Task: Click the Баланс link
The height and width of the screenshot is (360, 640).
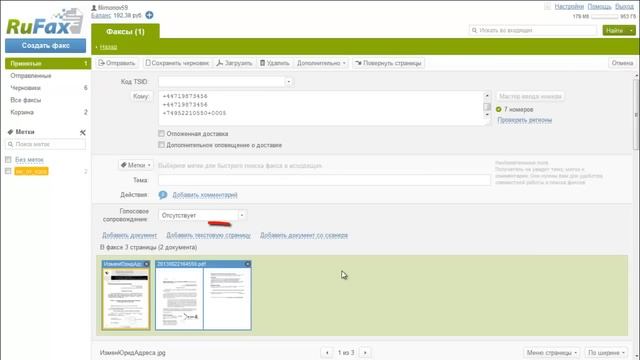Action: coord(101,16)
